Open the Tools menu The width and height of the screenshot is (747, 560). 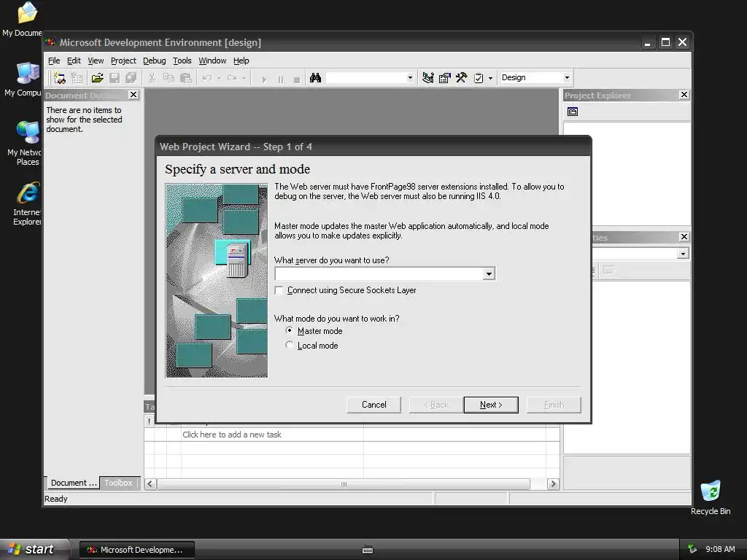pos(182,61)
